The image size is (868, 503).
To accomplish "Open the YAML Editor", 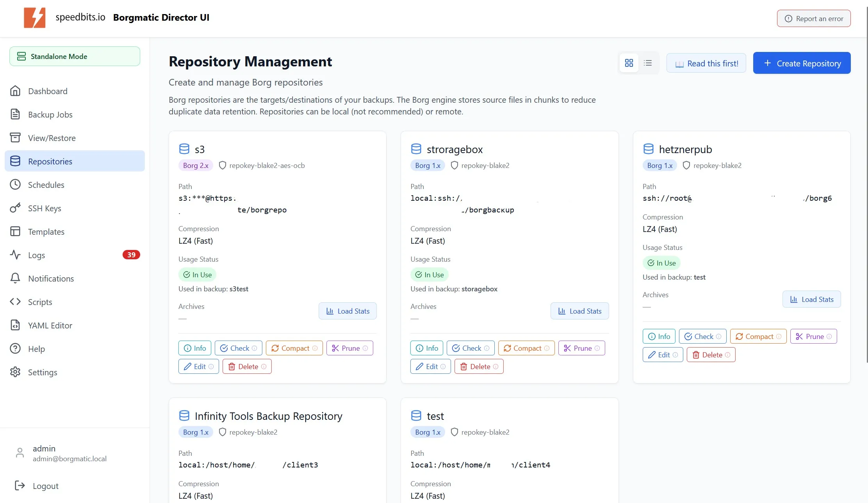I will [75, 325].
